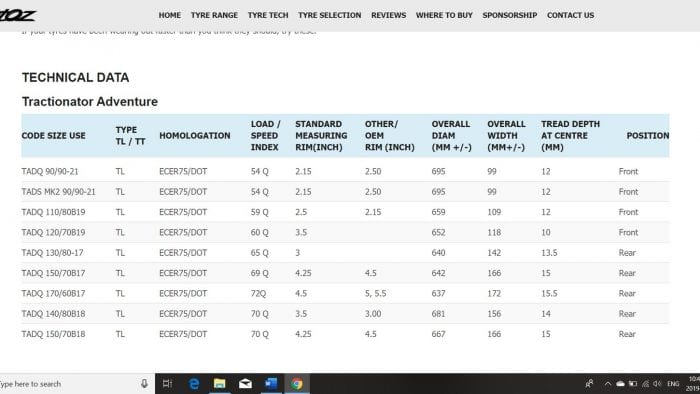
Task: Select the TECHNICAL DATA heading
Action: [75, 78]
